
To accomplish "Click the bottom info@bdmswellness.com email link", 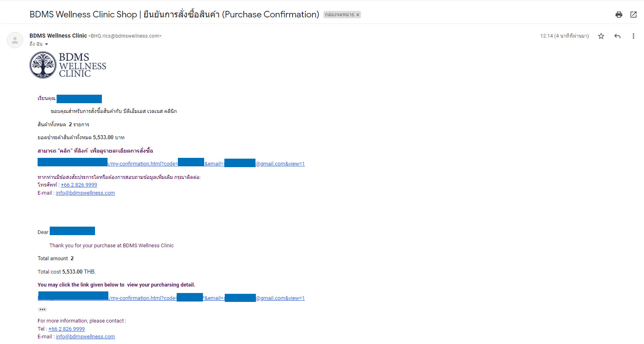I will point(85,337).
